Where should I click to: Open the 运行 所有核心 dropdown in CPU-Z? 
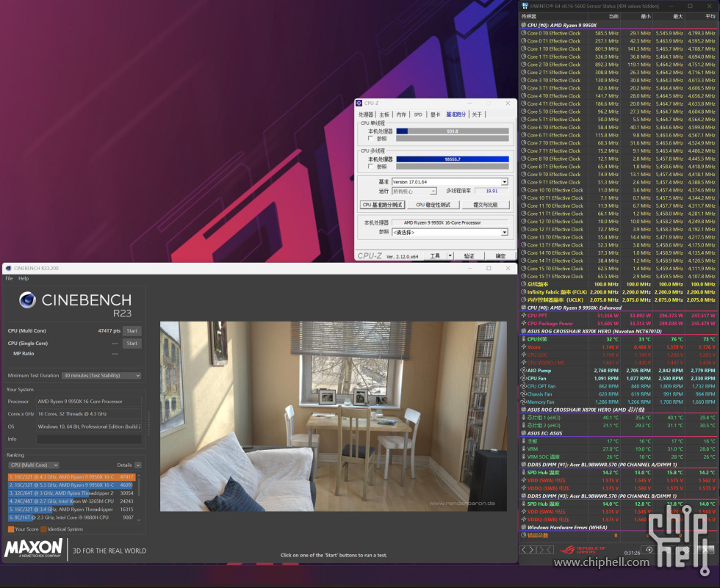(433, 192)
